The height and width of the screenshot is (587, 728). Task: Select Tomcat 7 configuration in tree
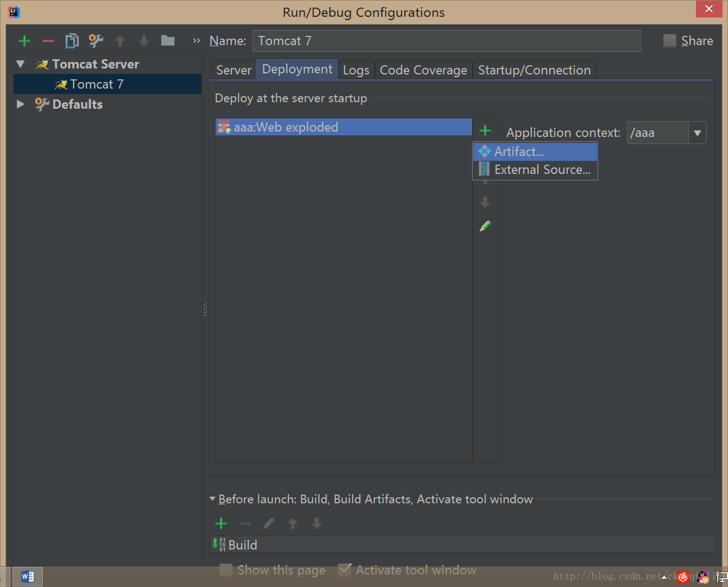tap(108, 84)
